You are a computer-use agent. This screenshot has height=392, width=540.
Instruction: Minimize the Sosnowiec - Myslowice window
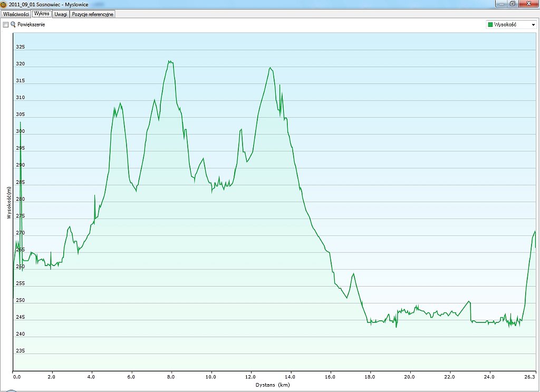click(x=500, y=4)
